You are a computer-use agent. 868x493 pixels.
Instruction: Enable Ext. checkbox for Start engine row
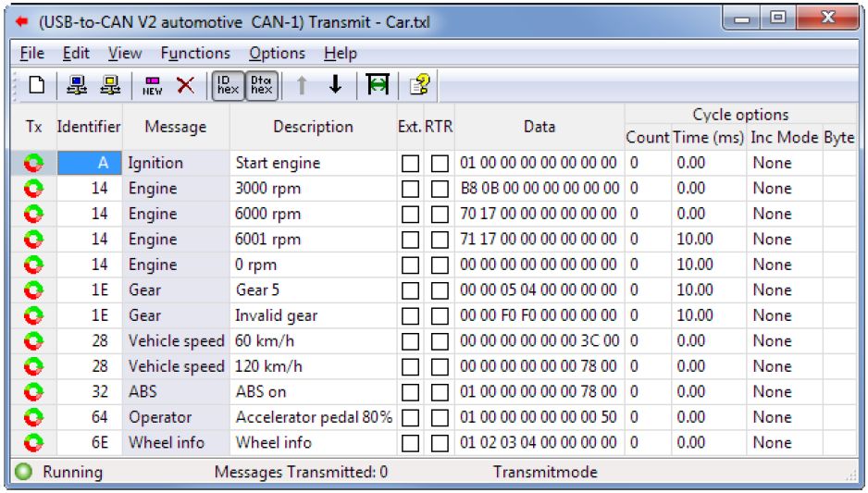410,164
